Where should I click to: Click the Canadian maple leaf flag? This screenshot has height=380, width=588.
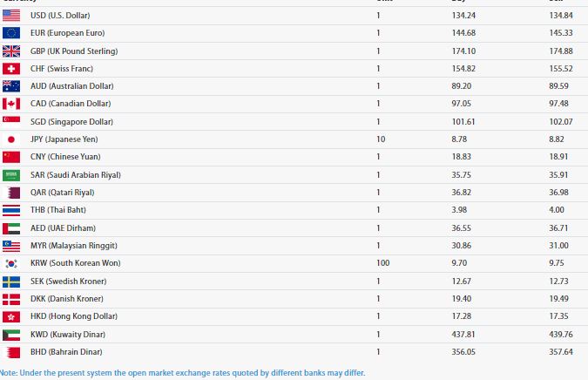pos(11,104)
